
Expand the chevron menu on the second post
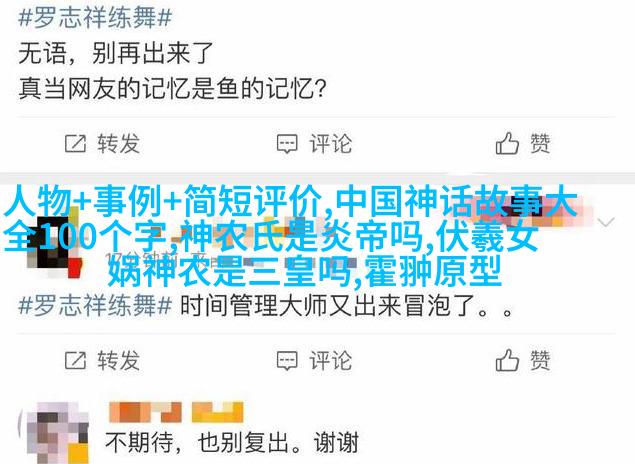(606, 222)
